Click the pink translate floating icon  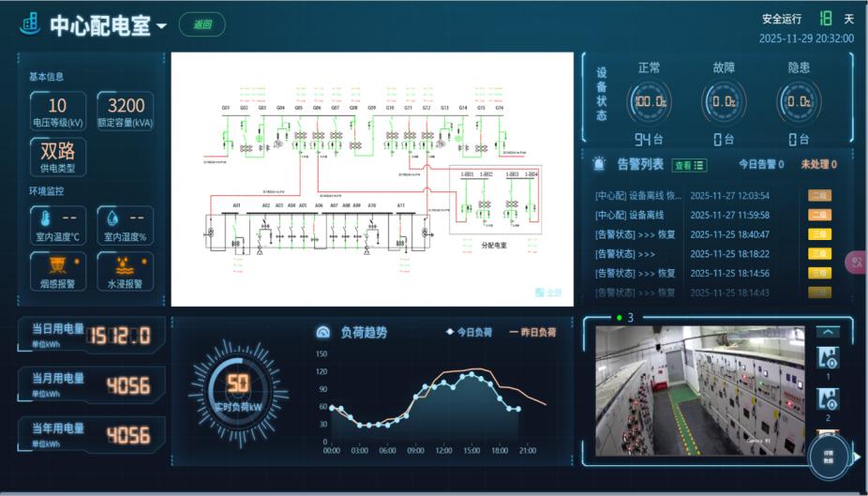857,263
